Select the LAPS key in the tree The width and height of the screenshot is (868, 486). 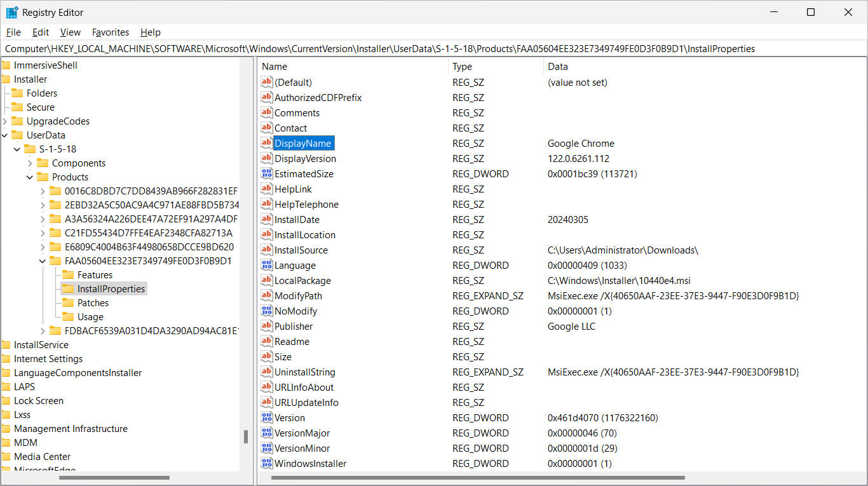[x=24, y=386]
